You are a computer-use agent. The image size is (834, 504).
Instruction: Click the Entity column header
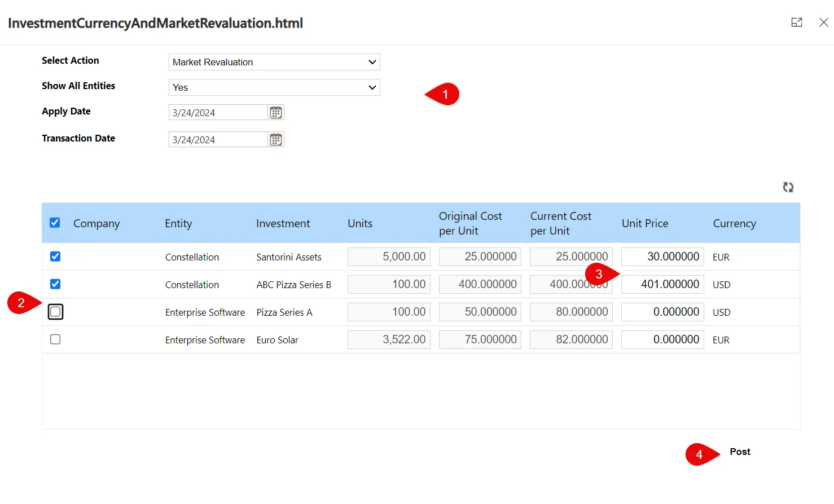tap(178, 223)
